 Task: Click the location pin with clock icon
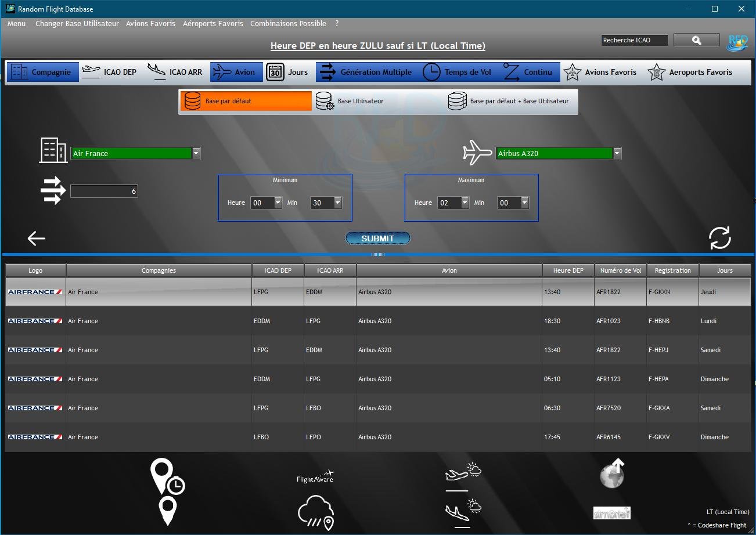click(x=167, y=476)
